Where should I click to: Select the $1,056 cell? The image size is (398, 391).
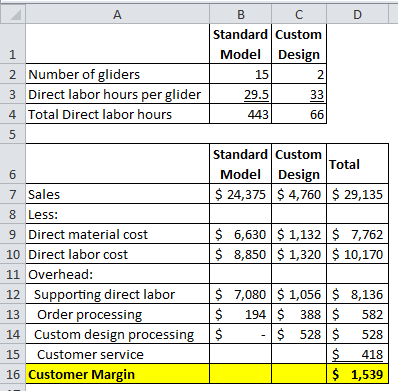click(x=299, y=294)
